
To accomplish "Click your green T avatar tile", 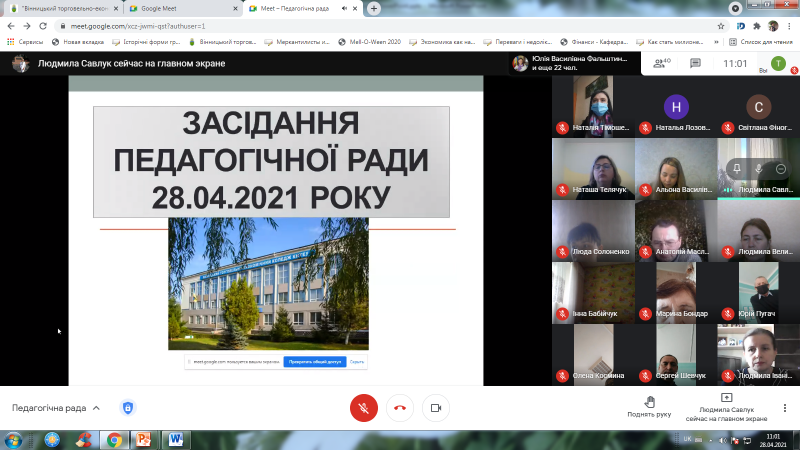I will pyautogui.click(x=778, y=63).
